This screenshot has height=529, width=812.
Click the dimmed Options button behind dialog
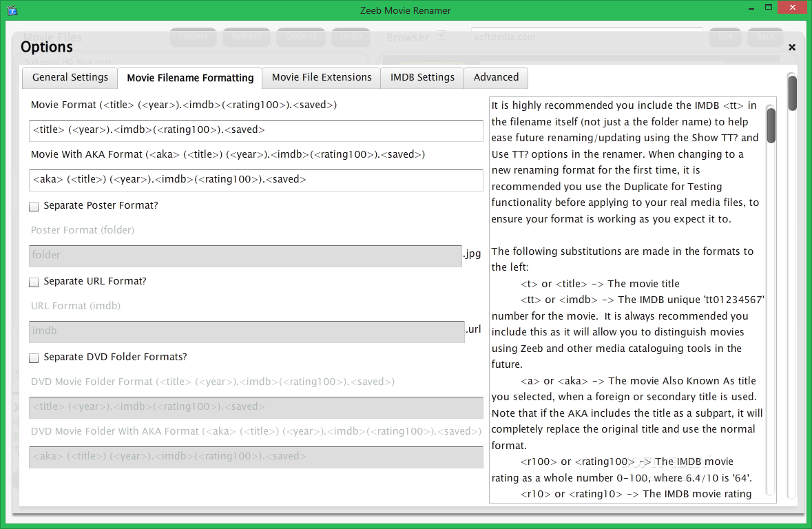click(301, 37)
